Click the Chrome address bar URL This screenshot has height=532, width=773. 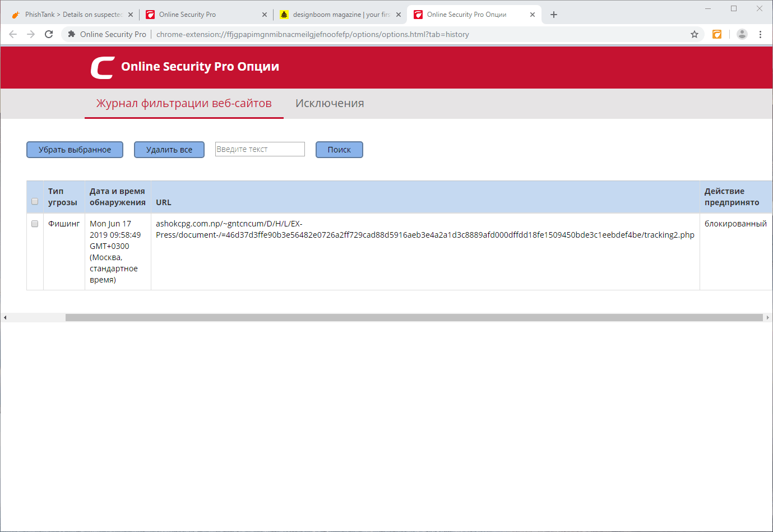click(x=313, y=34)
